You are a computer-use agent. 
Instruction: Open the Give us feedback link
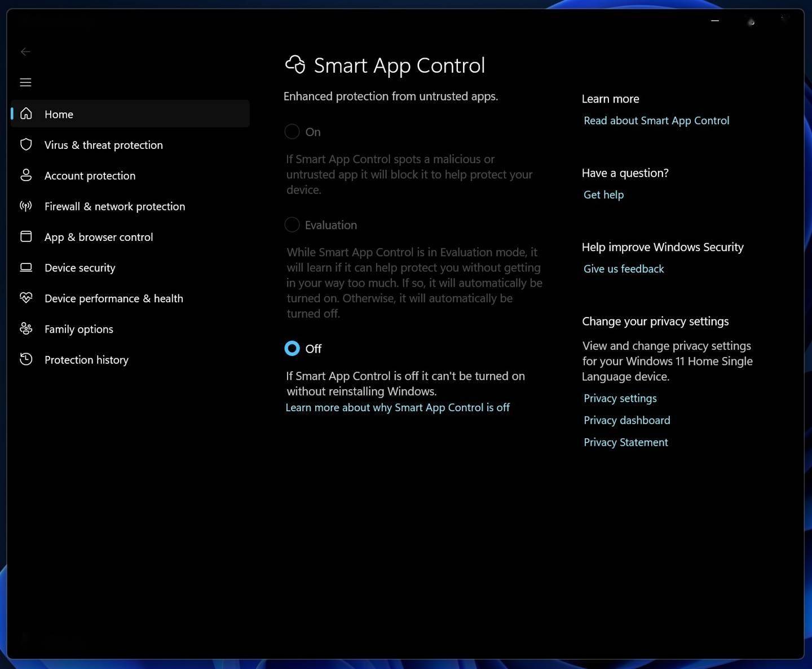624,269
